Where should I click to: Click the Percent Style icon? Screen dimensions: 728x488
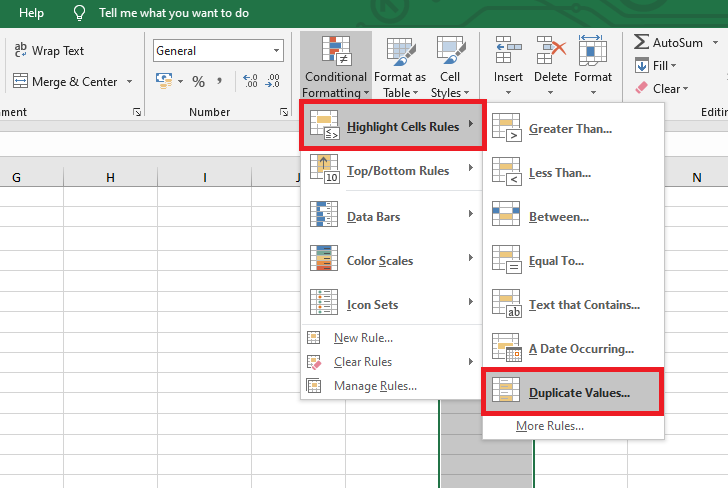[198, 82]
